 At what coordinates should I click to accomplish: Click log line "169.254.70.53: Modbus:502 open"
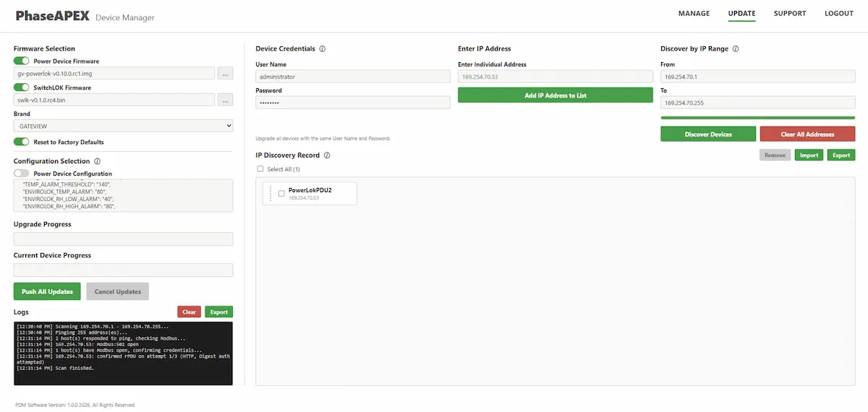(x=76, y=344)
